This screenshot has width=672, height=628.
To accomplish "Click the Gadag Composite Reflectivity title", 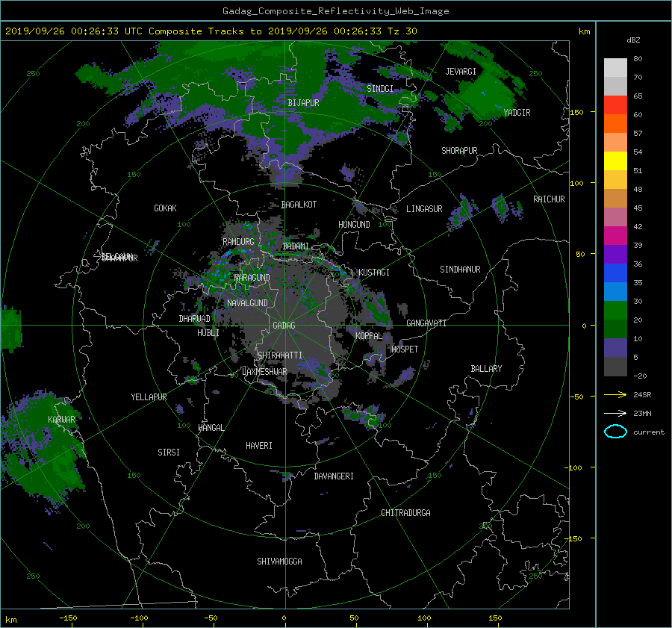I will pyautogui.click(x=335, y=11).
